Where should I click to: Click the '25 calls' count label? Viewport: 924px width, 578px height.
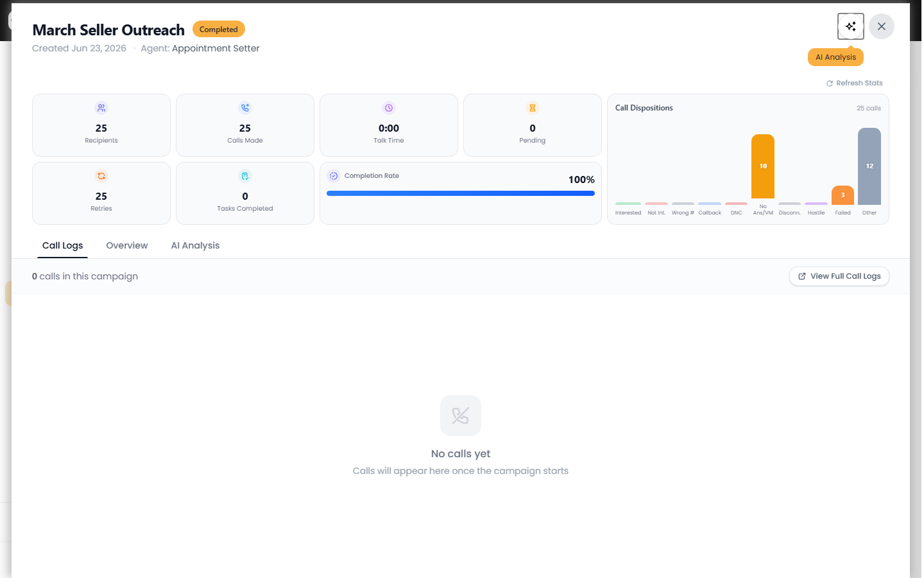coord(869,108)
